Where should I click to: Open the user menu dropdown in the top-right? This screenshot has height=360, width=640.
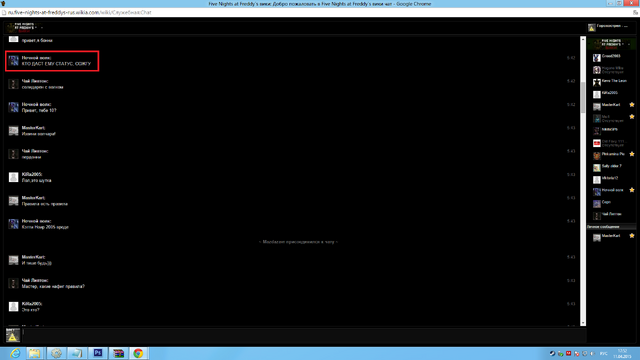[626, 26]
